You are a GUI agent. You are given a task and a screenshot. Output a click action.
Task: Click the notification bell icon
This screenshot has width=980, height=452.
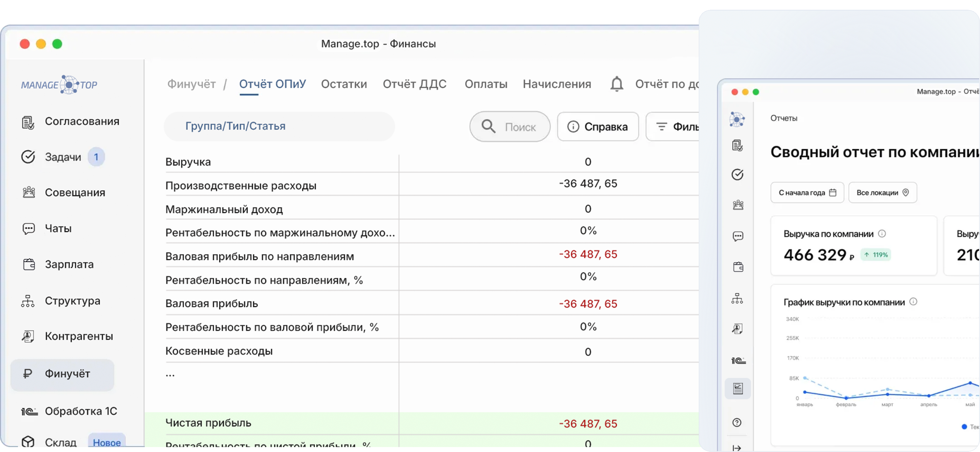click(617, 84)
